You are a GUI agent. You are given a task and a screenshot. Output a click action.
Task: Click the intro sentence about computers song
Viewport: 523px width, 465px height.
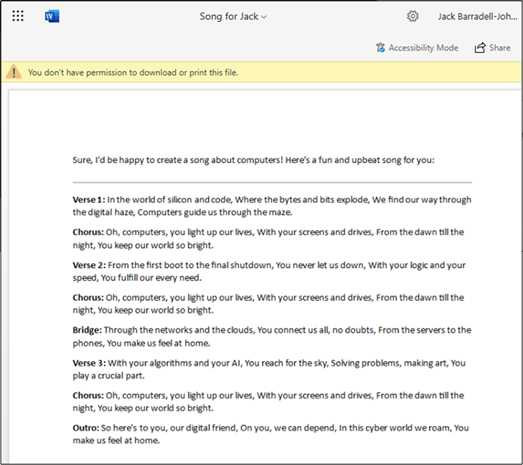coord(253,160)
